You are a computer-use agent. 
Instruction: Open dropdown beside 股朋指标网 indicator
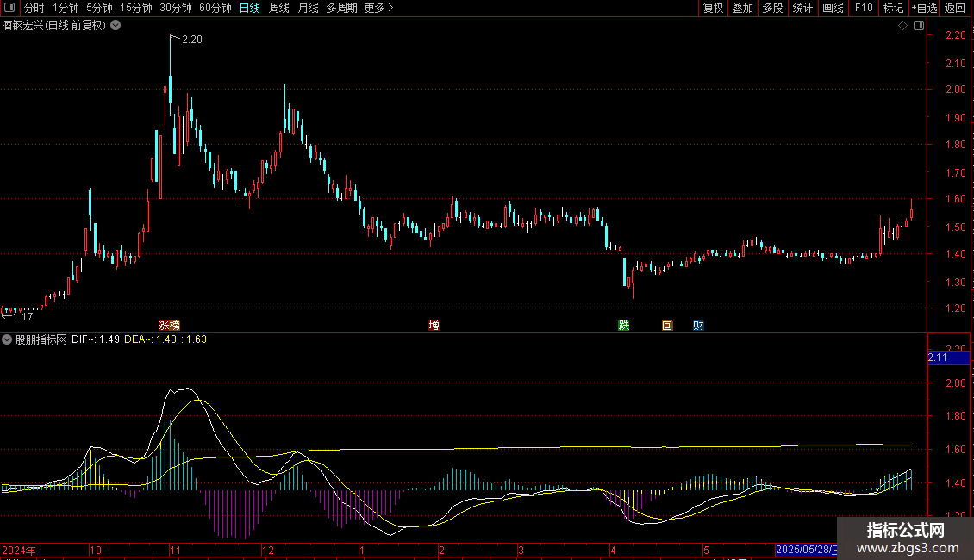click(7, 339)
